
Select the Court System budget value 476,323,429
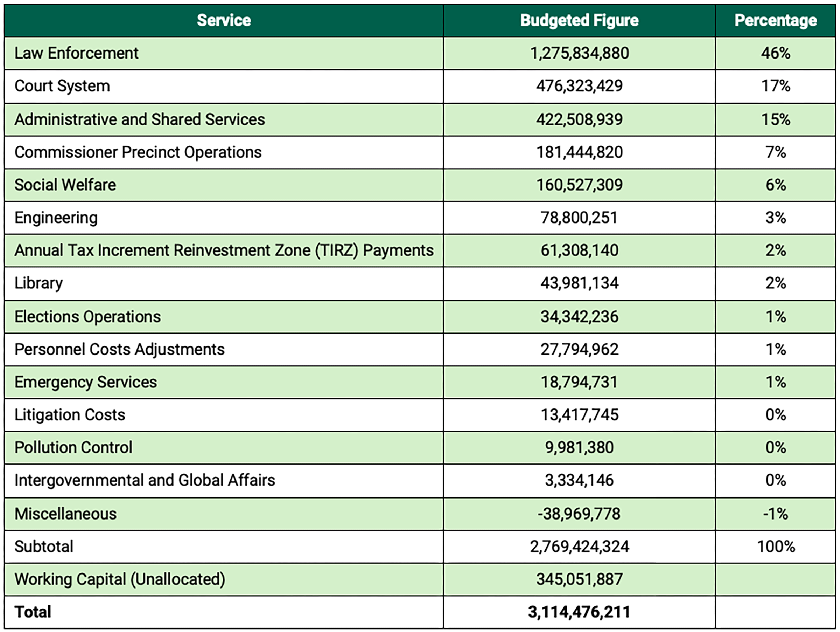pos(579,86)
